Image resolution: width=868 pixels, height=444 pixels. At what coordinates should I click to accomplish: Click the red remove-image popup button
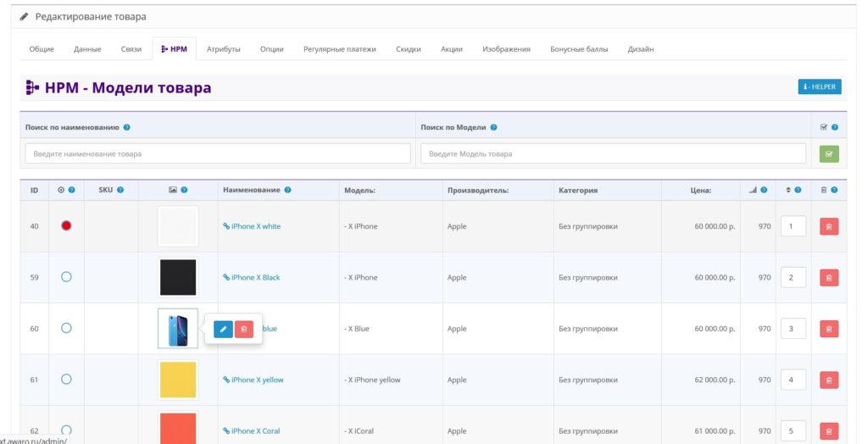pos(243,329)
